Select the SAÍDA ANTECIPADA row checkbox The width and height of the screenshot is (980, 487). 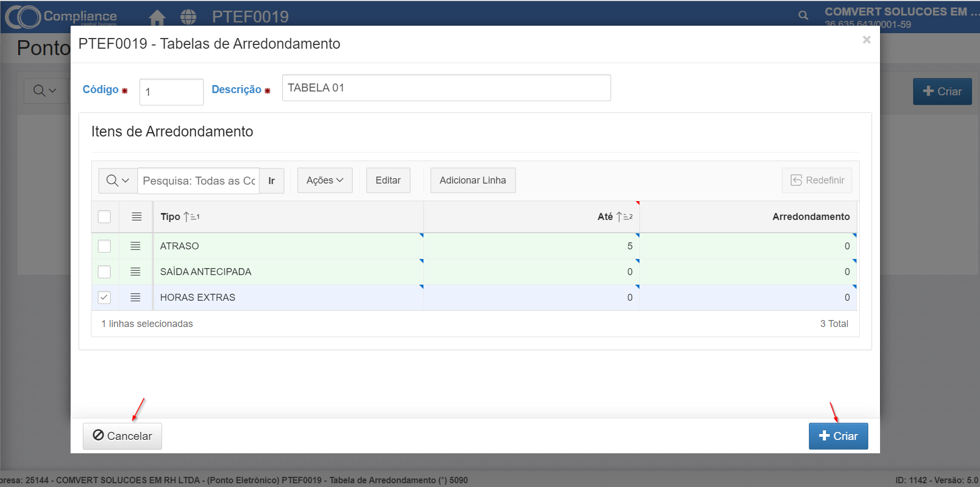click(104, 272)
